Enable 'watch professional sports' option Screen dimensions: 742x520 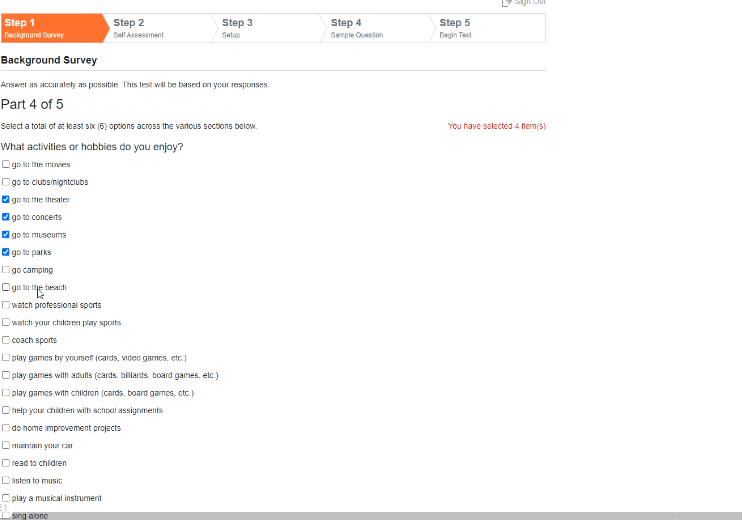6,305
